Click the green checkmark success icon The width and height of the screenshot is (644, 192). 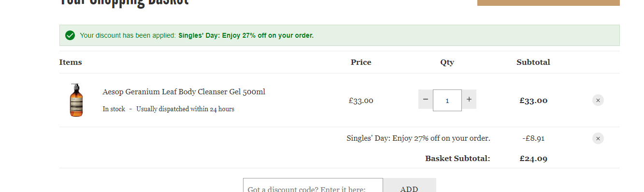(x=70, y=35)
